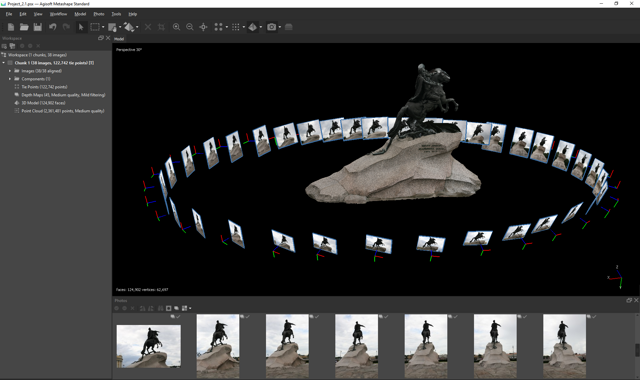Click the Crop Selection icon
The image size is (640, 380).
point(161,27)
